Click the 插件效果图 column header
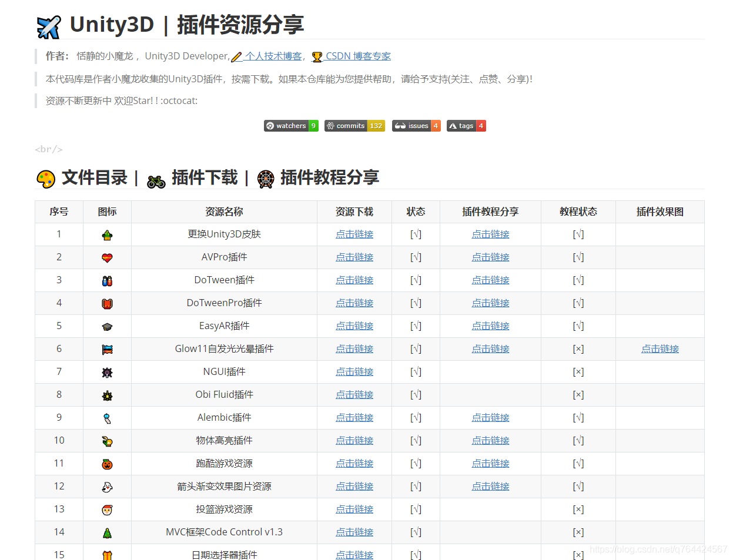 tap(660, 212)
